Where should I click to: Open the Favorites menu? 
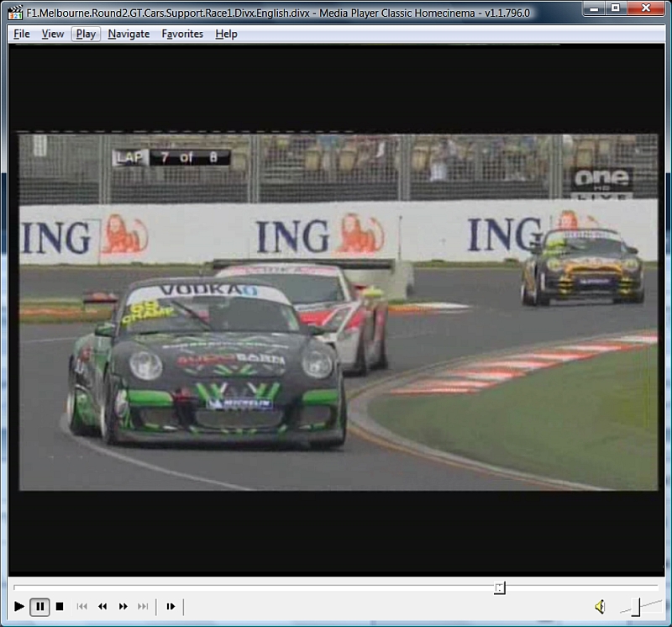click(x=182, y=34)
